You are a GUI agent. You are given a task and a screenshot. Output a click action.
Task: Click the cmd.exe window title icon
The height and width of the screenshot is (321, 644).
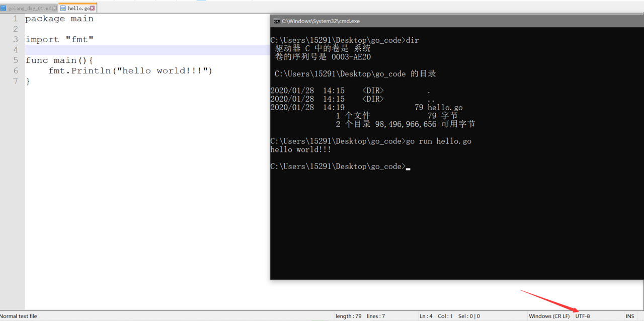(276, 21)
